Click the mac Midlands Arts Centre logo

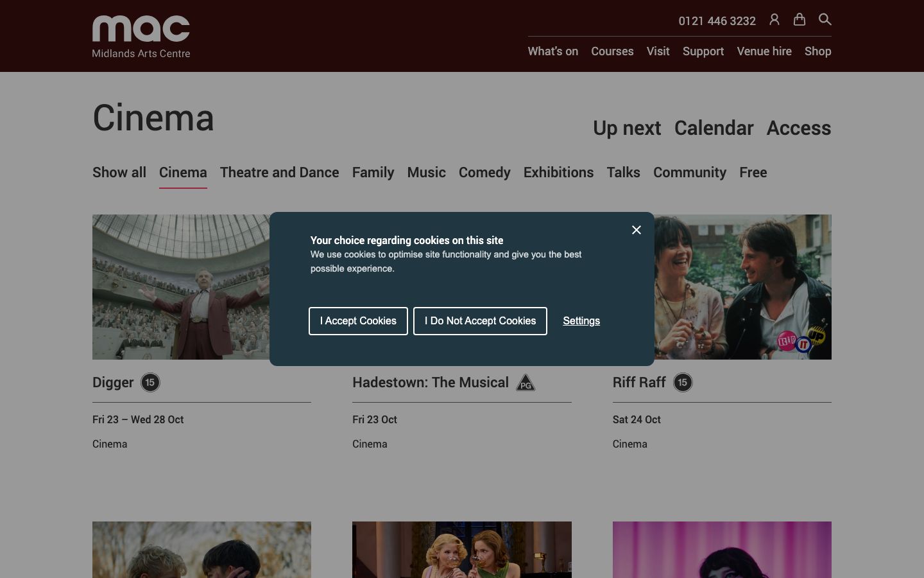(141, 37)
